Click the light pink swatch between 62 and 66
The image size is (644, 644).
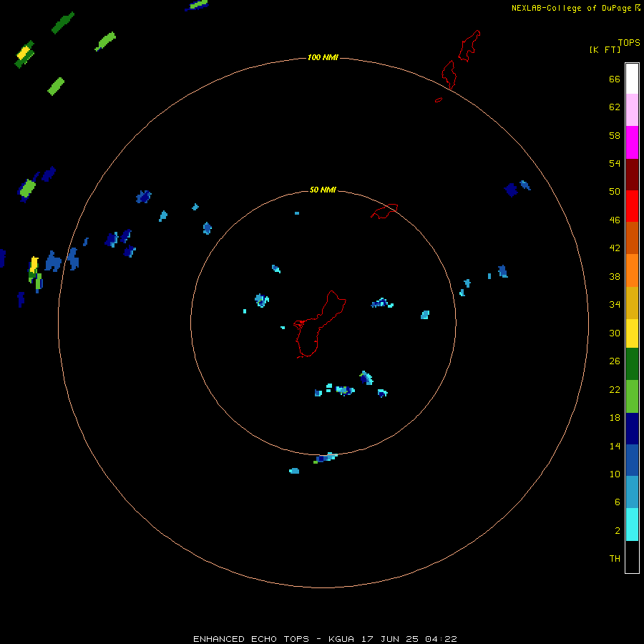632,109
